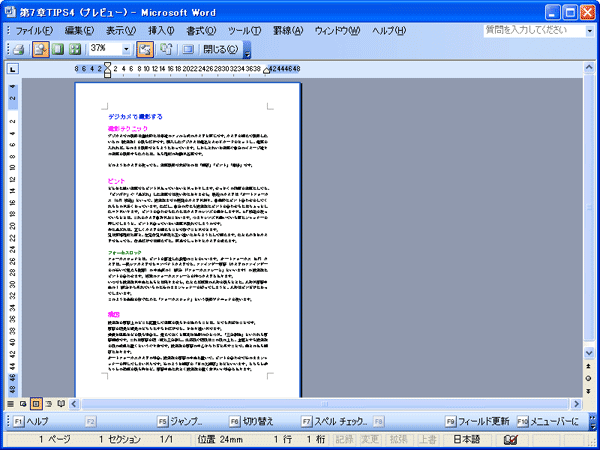Viewport: 600px width, 450px height.
Task: Click the Next Page double-arrow button
Action: [589, 391]
